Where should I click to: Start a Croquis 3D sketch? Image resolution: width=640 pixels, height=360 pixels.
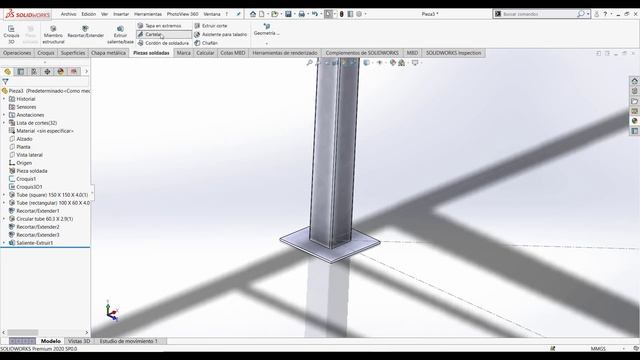(x=11, y=34)
